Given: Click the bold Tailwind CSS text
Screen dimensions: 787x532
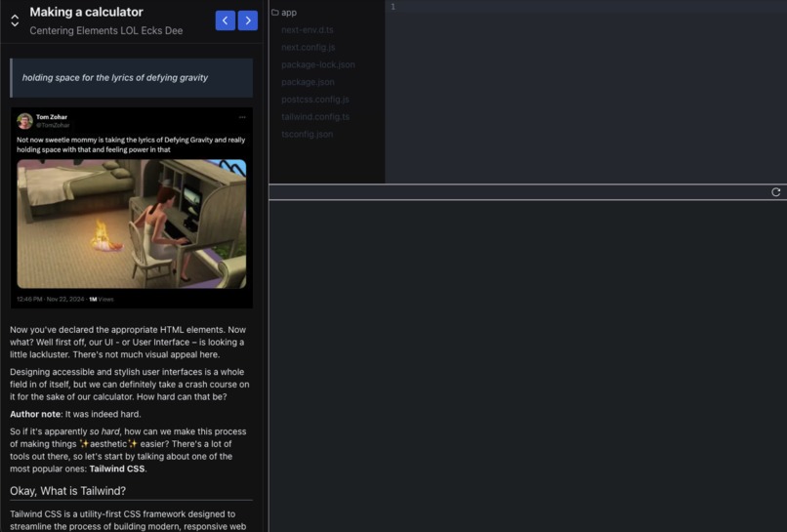Looking at the screenshot, I should (x=117, y=469).
